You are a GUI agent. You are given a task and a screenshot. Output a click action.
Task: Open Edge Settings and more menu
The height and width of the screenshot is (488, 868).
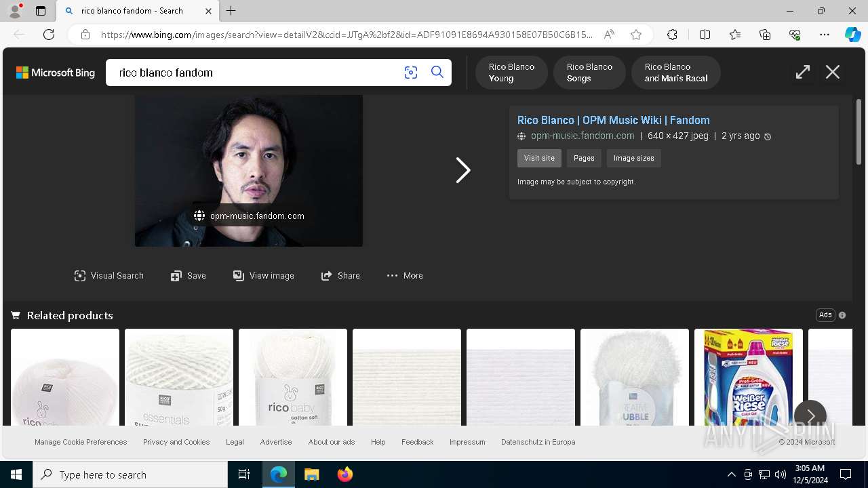(825, 35)
